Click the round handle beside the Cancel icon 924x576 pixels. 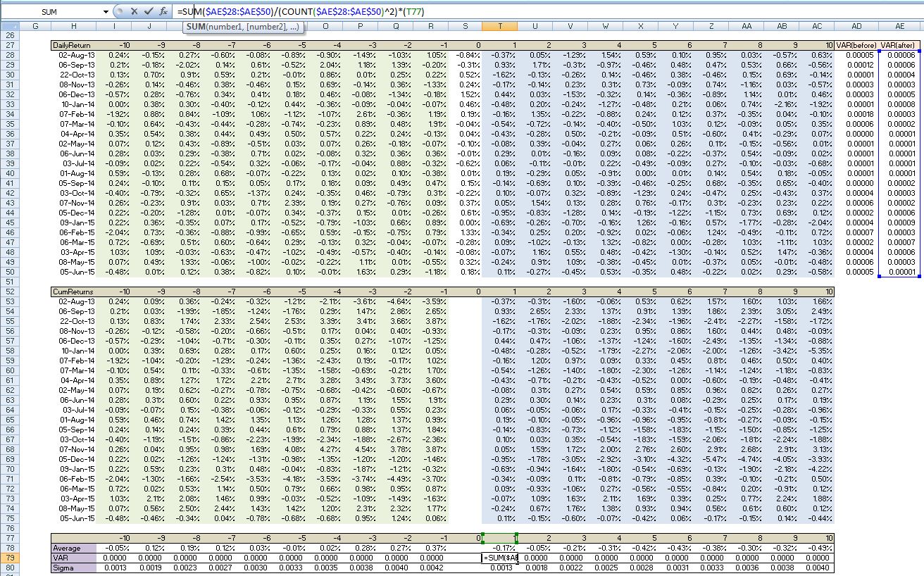[x=120, y=11]
